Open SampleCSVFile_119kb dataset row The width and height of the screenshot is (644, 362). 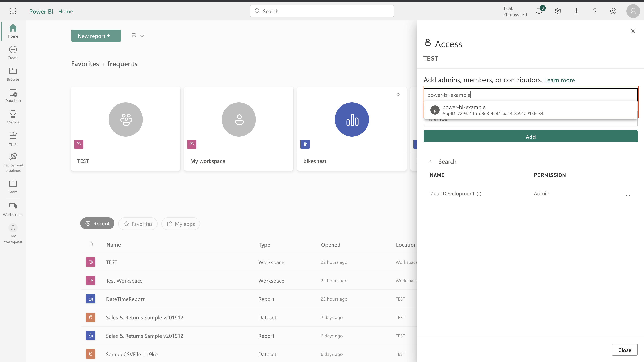click(249, 354)
